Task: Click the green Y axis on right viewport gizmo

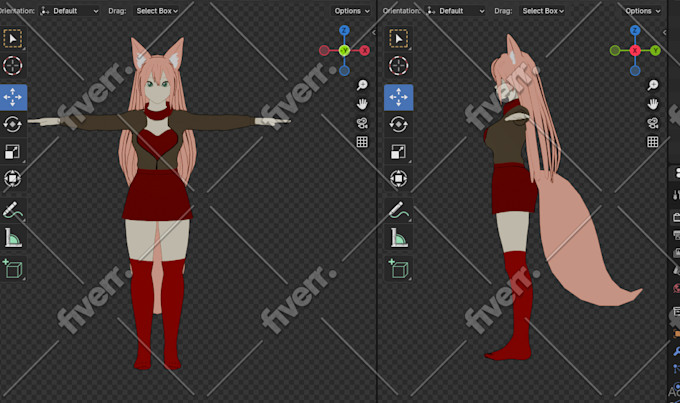Action: pyautogui.click(x=655, y=51)
